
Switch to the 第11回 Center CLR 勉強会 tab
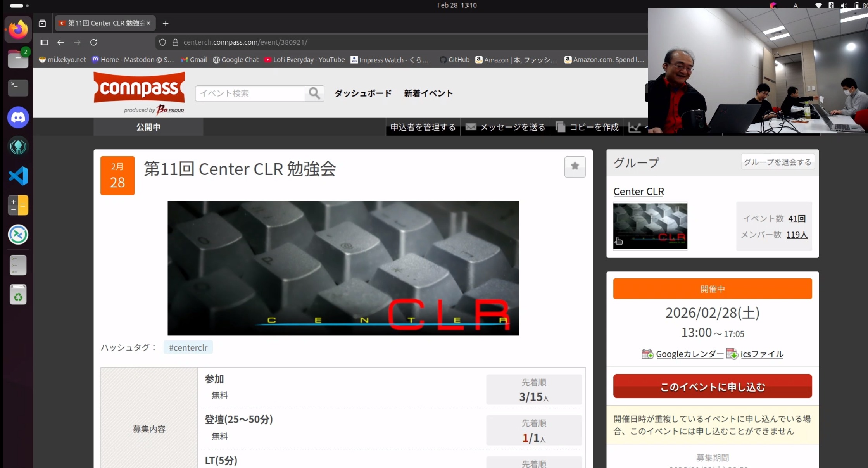click(x=103, y=23)
